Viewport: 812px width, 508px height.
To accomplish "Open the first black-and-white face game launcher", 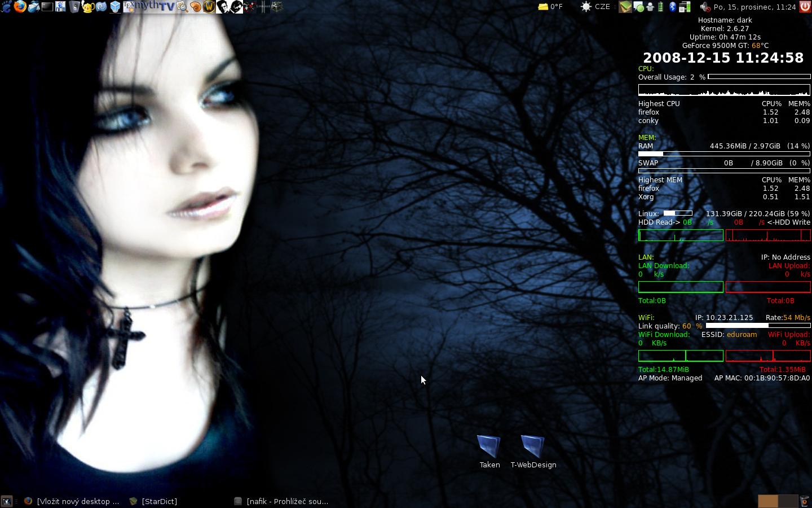I will pos(223,7).
